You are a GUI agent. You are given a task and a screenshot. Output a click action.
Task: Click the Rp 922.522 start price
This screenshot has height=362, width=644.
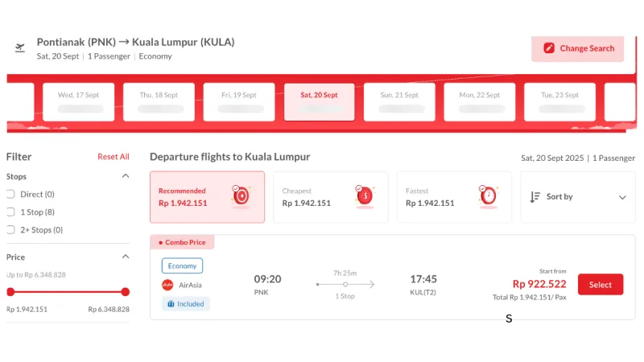pos(539,284)
